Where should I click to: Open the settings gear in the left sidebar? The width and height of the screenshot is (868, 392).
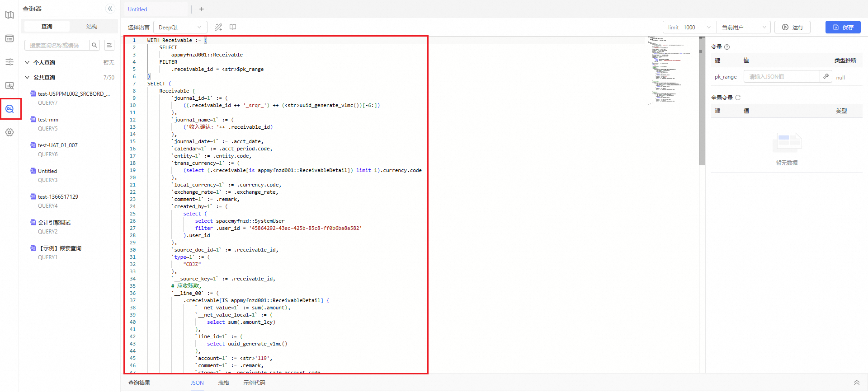[9, 132]
